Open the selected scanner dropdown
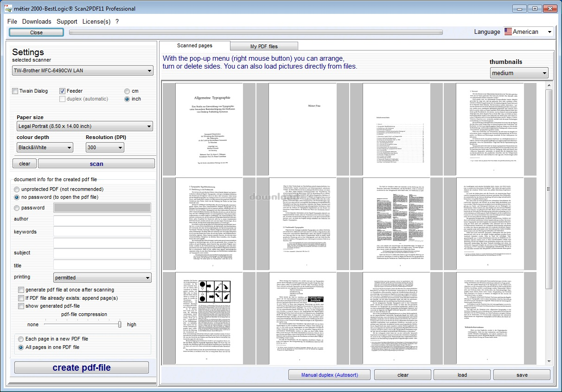 pyautogui.click(x=83, y=70)
